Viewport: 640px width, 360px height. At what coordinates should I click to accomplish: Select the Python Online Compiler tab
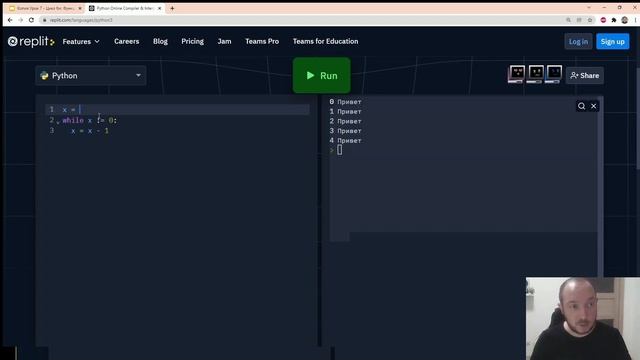coord(124,8)
